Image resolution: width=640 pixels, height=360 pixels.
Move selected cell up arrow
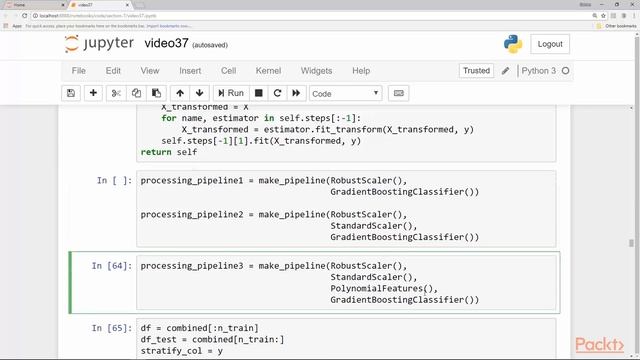[180, 93]
